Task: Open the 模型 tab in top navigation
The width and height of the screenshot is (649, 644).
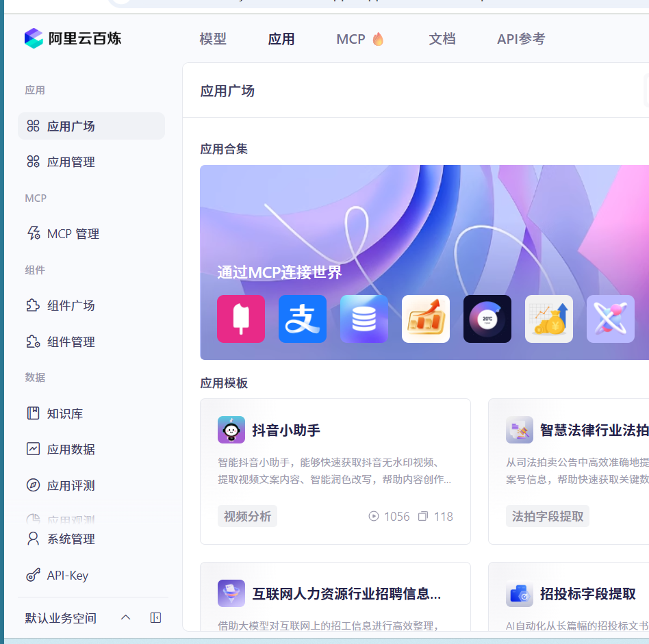Action: 213,39
